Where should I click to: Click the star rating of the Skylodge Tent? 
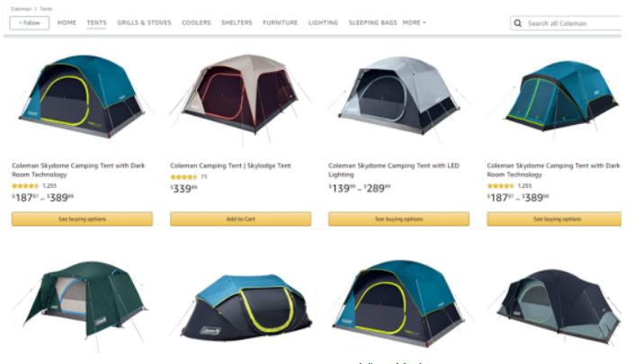(183, 177)
